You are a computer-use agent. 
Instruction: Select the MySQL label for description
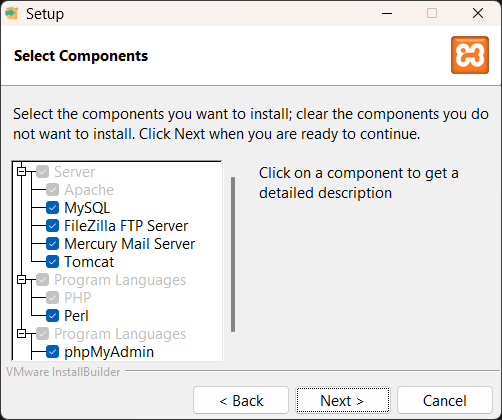point(87,208)
